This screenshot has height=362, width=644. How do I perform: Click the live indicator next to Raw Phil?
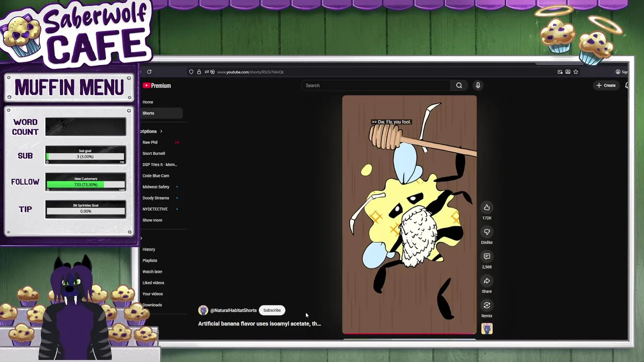point(177,142)
